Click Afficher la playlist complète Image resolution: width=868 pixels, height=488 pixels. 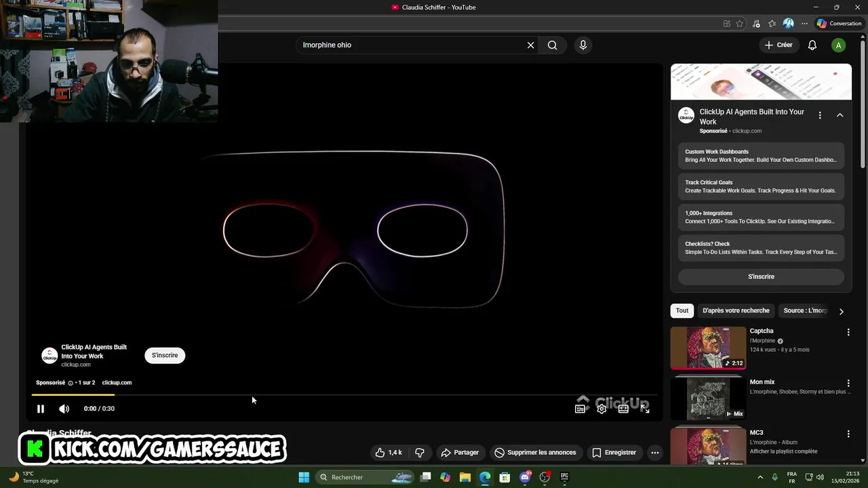point(783,451)
